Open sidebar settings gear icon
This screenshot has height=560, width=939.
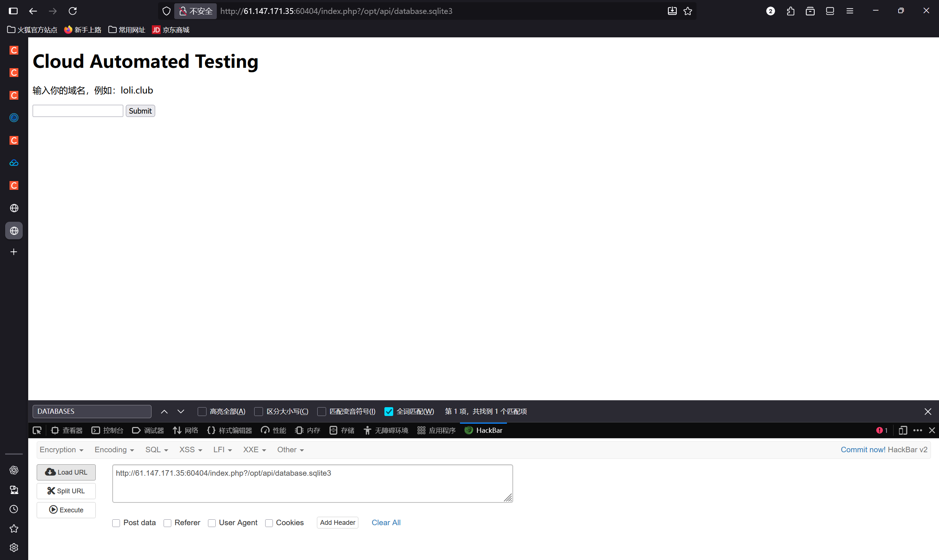coord(14,548)
